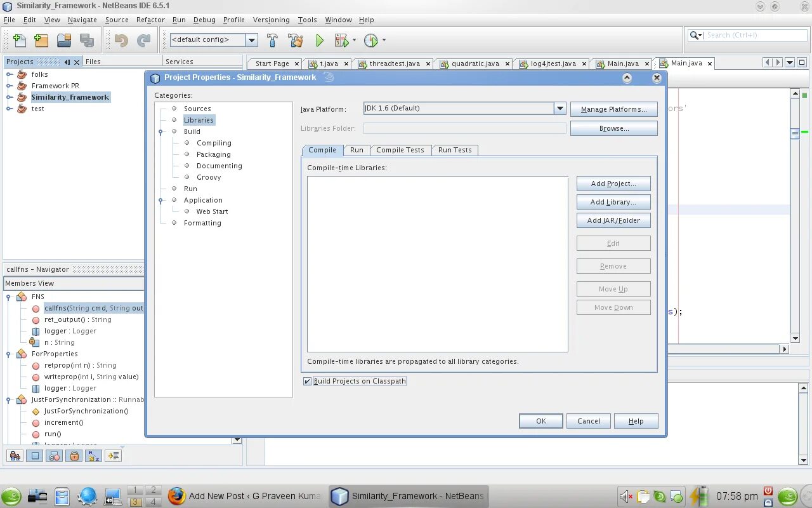Expand the Similarity_Framework project node
This screenshot has width=812, height=508.
tap(9, 97)
